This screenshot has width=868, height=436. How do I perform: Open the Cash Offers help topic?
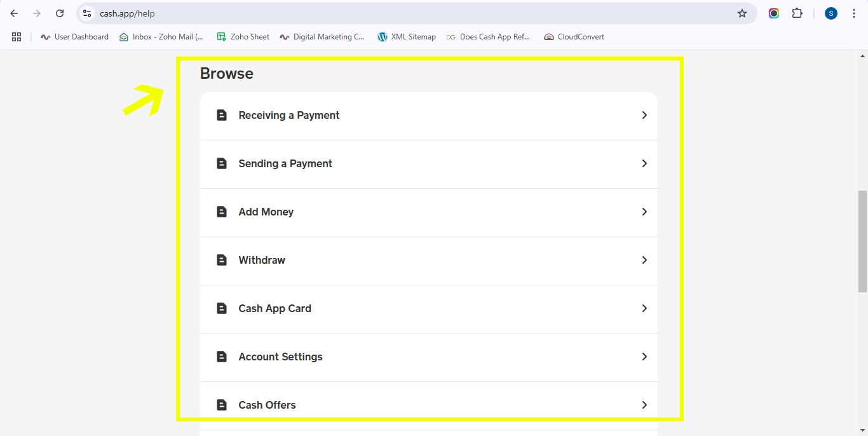(428, 406)
